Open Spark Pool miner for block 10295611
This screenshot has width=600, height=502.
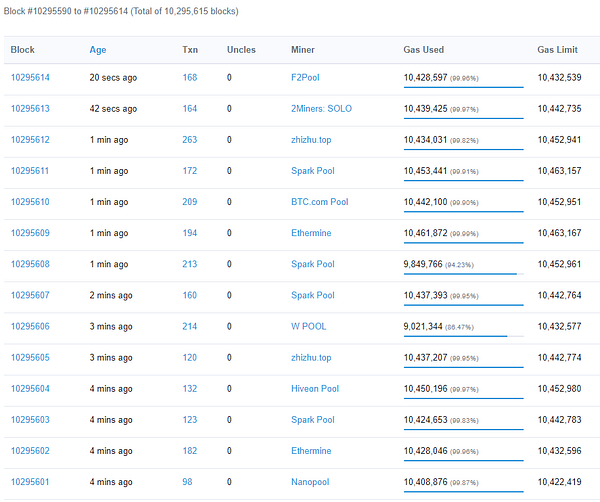[x=313, y=171]
